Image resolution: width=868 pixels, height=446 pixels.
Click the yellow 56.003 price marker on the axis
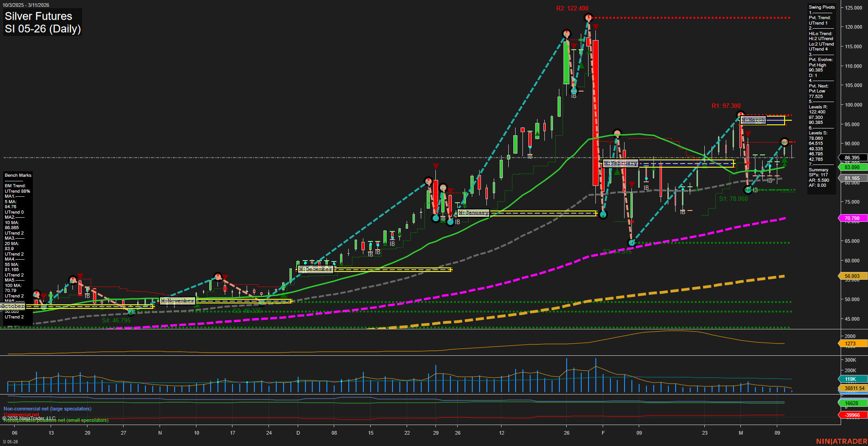coord(852,276)
